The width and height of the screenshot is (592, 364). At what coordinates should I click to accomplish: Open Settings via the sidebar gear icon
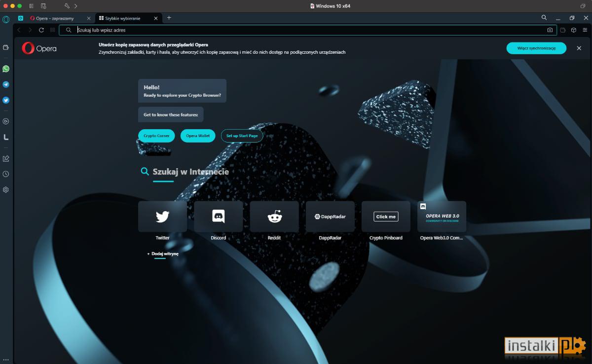[6, 189]
